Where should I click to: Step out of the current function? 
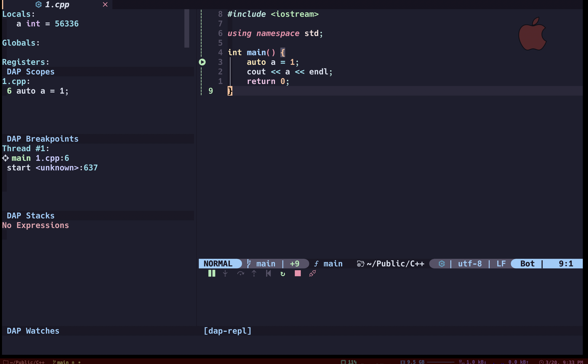(254, 273)
